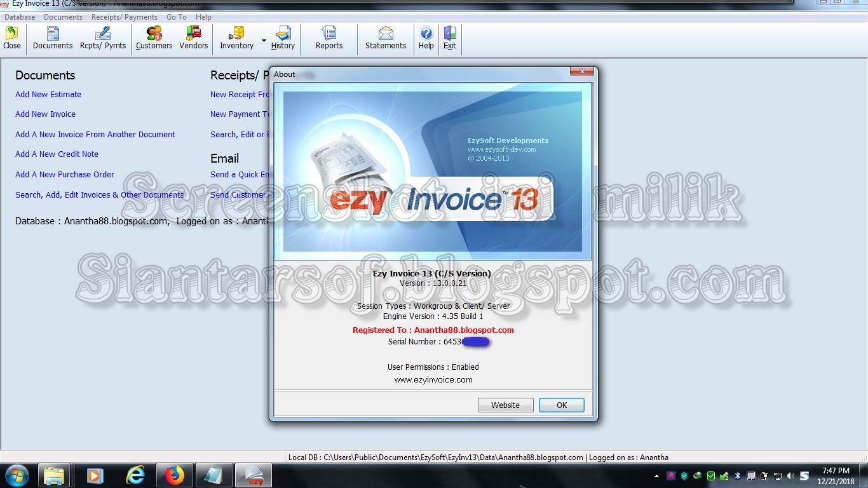Click the volume speaker tray icon

click(791, 476)
